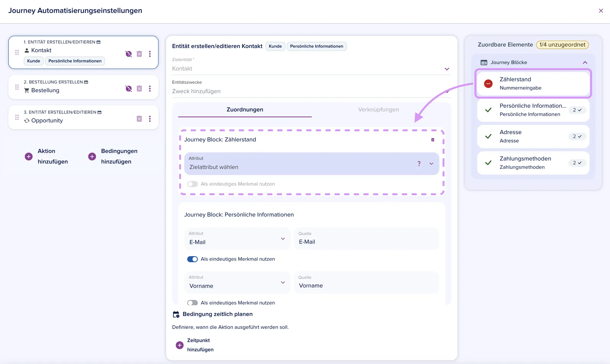Click plus icon for Bedingungen hinzufügen
This screenshot has width=610, height=364.
coord(92,156)
